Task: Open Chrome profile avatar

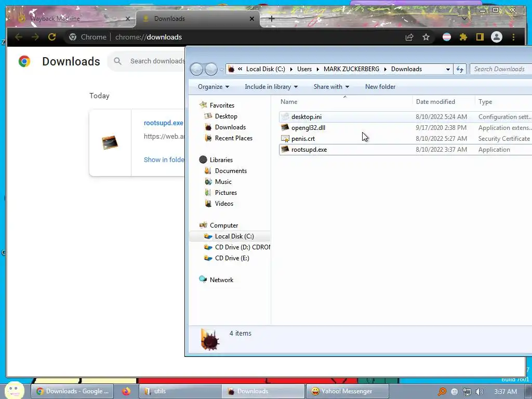Action: click(496, 37)
